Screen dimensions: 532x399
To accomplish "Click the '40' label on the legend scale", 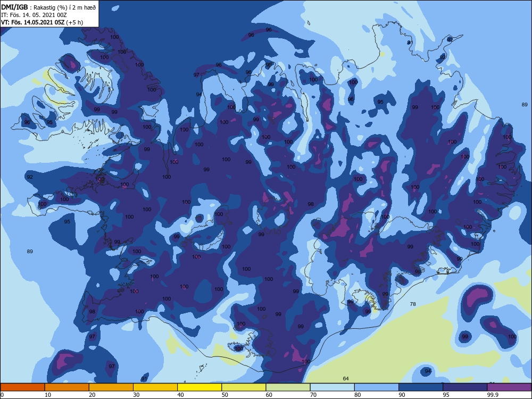I will point(181,395).
